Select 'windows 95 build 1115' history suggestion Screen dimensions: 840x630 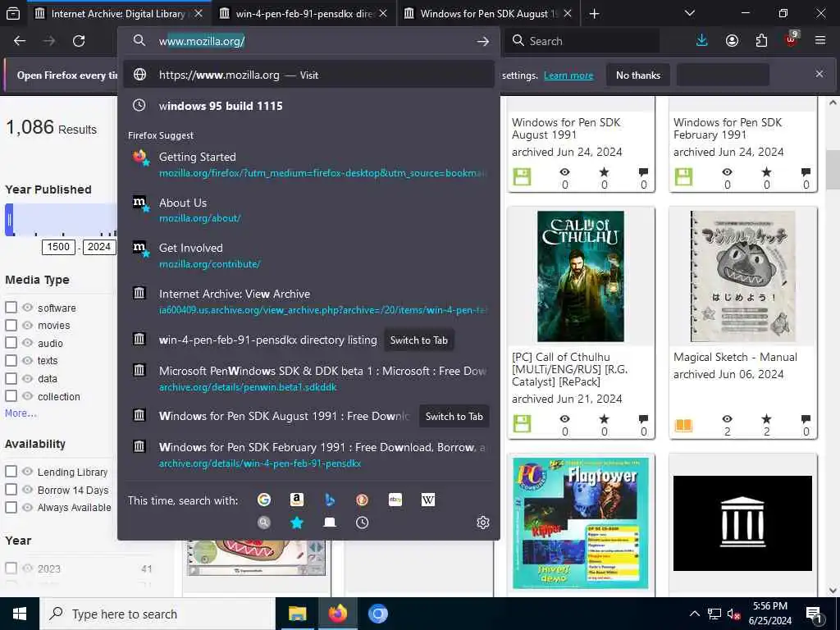tap(308, 106)
